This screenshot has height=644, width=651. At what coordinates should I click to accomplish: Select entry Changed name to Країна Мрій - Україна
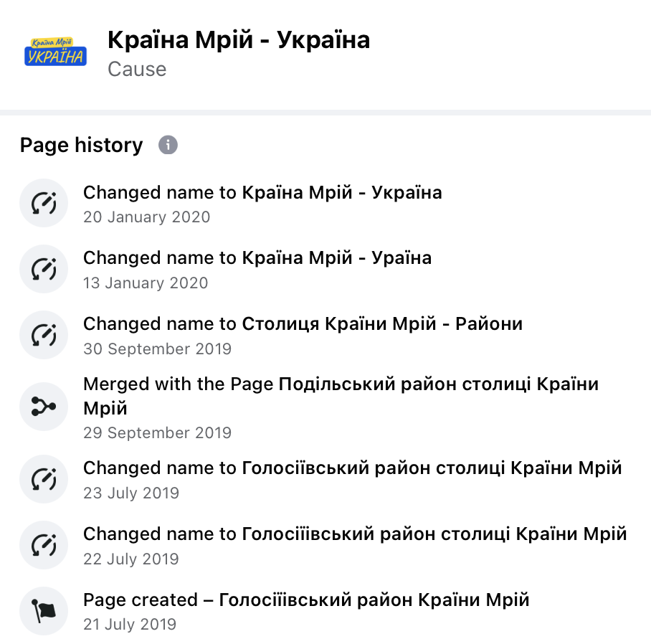[262, 193]
